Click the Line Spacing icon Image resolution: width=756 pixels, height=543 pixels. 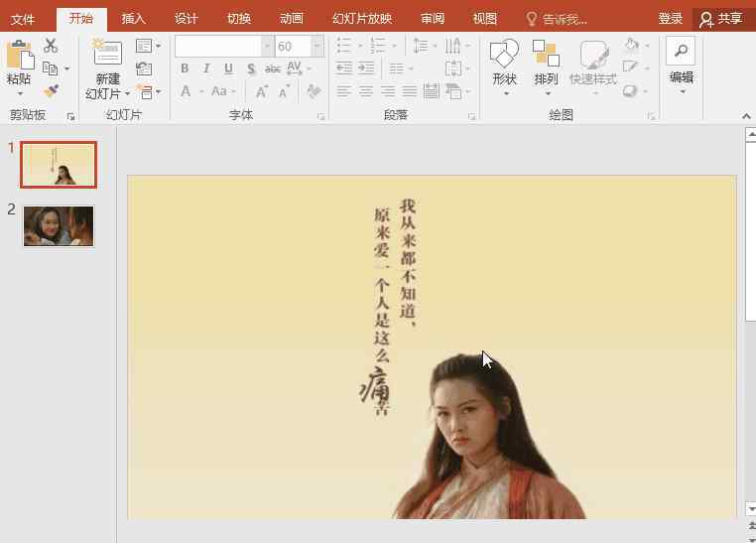point(421,46)
